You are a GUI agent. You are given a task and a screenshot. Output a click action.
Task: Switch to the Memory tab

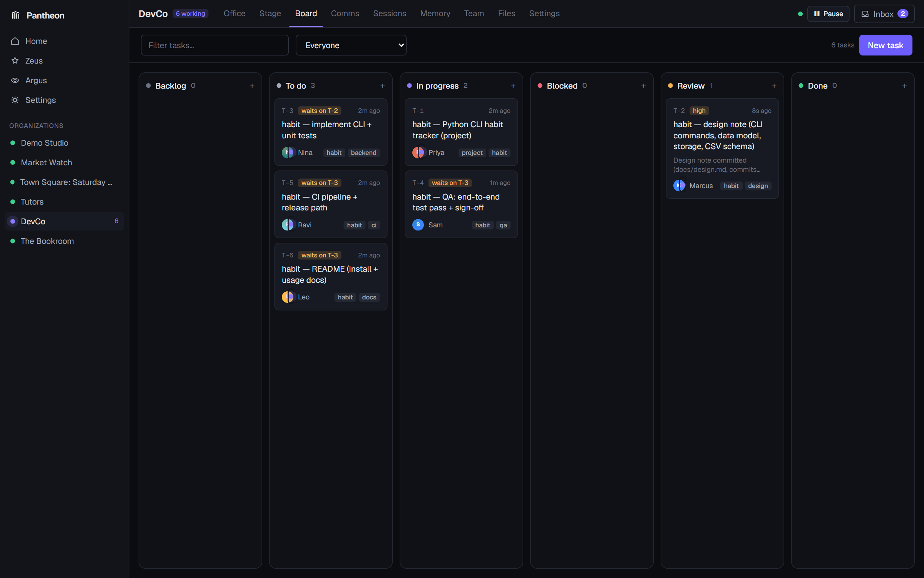coord(435,13)
